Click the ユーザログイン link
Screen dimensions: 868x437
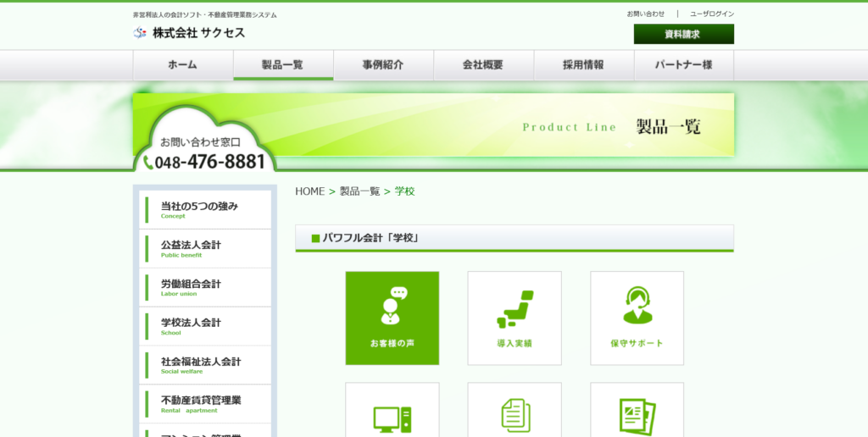coord(712,14)
